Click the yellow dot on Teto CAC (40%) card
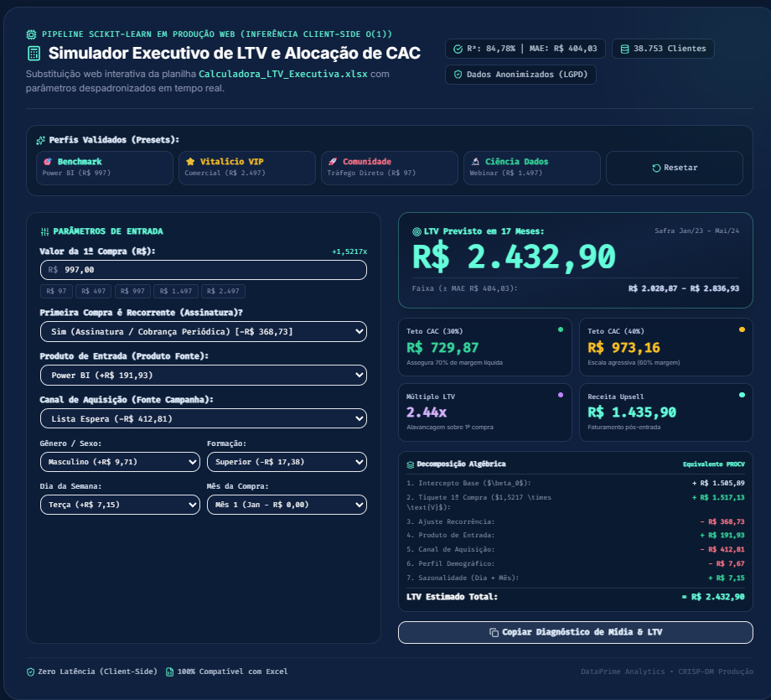Screen dimensions: 771x700 click(742, 329)
